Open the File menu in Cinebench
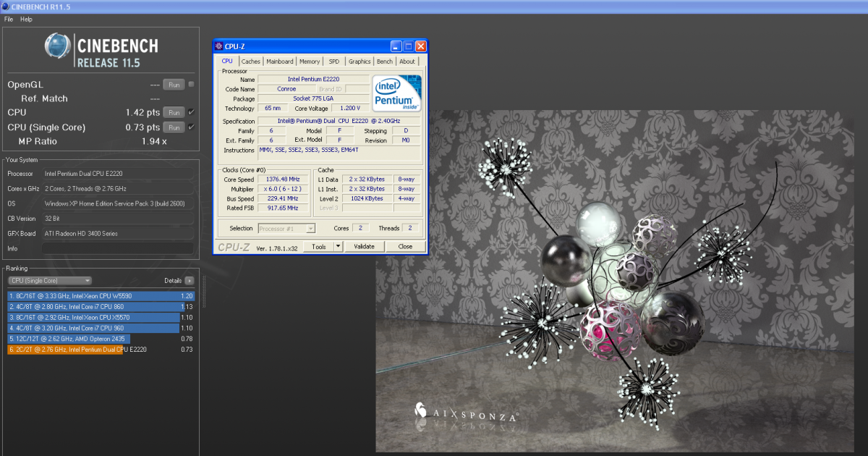This screenshot has width=868, height=456. coord(9,20)
